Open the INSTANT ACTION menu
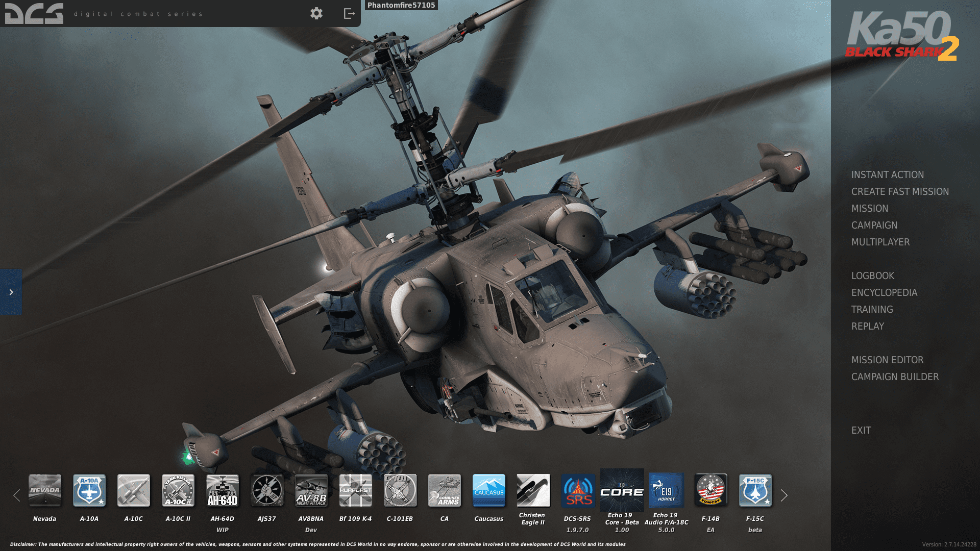980x551 pixels. click(887, 175)
